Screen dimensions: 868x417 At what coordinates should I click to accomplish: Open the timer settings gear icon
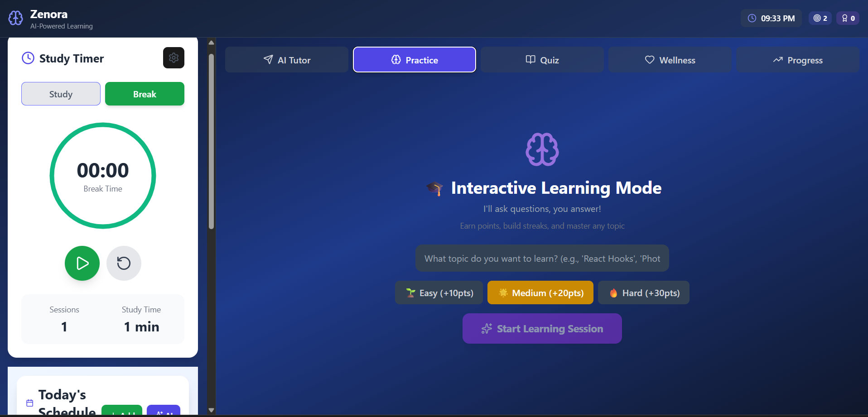pos(174,58)
